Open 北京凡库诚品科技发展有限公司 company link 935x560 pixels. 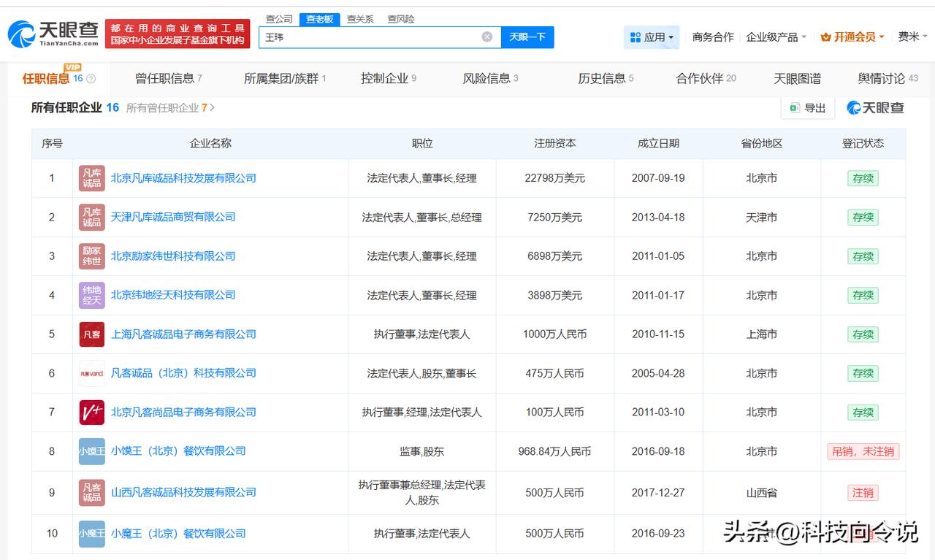(183, 178)
